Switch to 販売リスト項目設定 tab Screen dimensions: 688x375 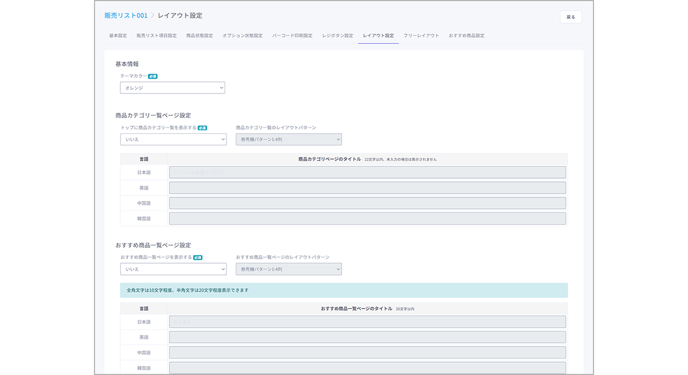(x=156, y=36)
